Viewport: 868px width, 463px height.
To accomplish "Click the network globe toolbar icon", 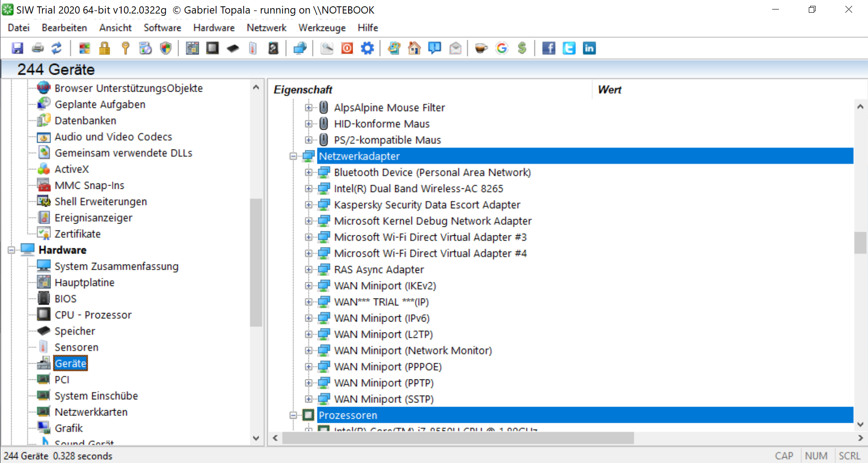I will coord(300,48).
